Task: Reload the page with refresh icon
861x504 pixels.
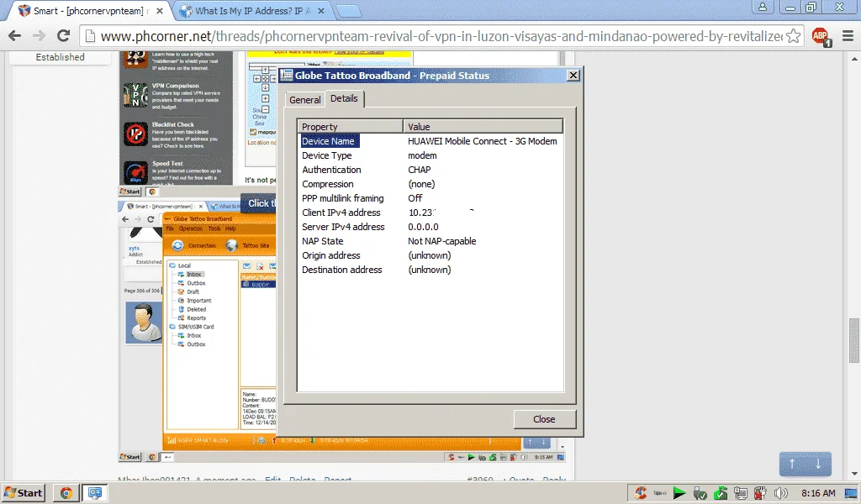Action: (x=63, y=36)
